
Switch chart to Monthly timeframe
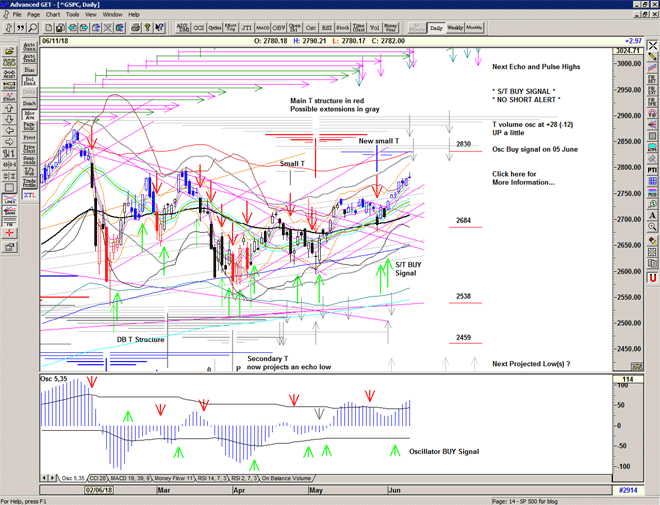point(474,28)
